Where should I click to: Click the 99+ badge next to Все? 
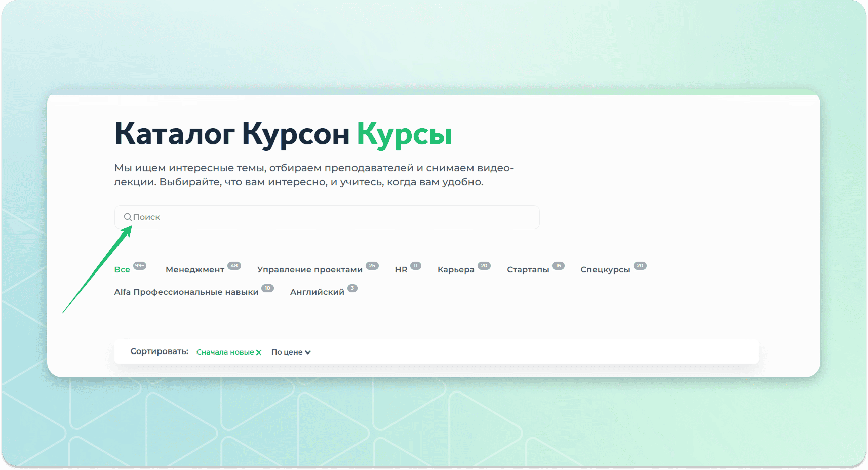tap(140, 266)
